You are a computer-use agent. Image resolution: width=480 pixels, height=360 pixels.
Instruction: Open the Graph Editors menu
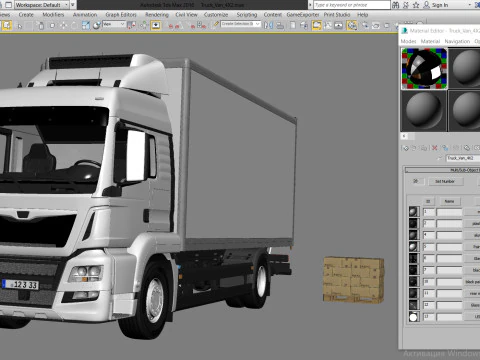coord(121,15)
